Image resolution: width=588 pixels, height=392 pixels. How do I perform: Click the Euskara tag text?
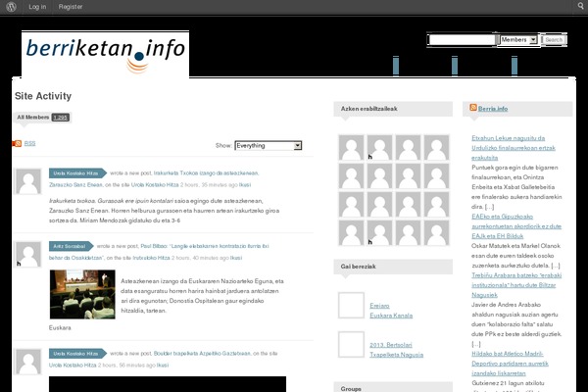pos(60,327)
